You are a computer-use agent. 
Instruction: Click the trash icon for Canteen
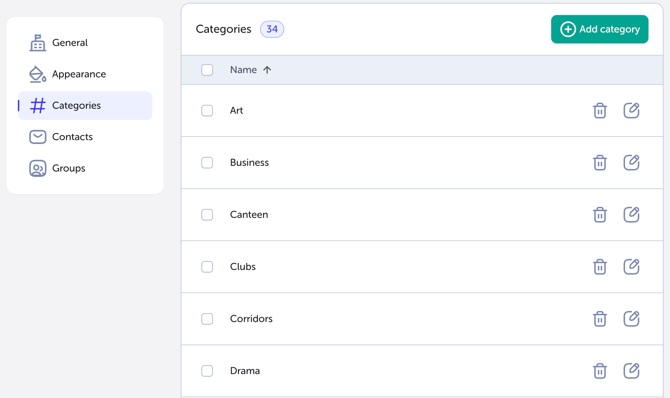click(599, 215)
